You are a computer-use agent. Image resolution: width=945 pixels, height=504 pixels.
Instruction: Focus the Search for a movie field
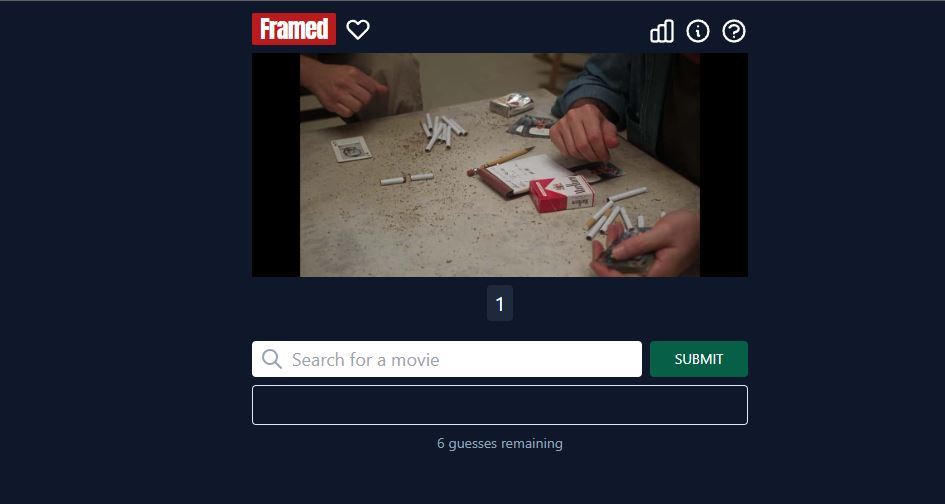tap(447, 359)
